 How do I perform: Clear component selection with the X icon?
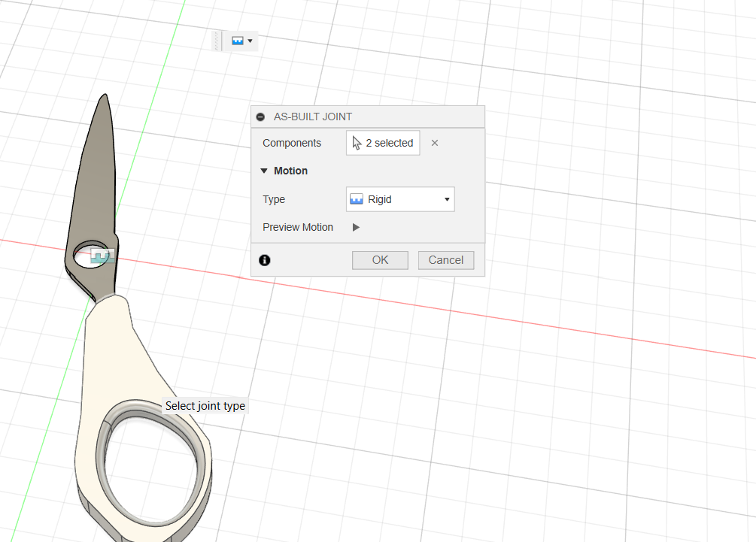click(x=435, y=143)
